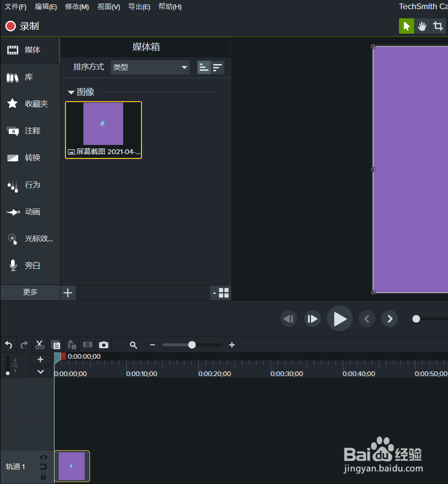Viewport: 448px width, 484px height.
Task: Open the View menu
Action: [x=109, y=7]
